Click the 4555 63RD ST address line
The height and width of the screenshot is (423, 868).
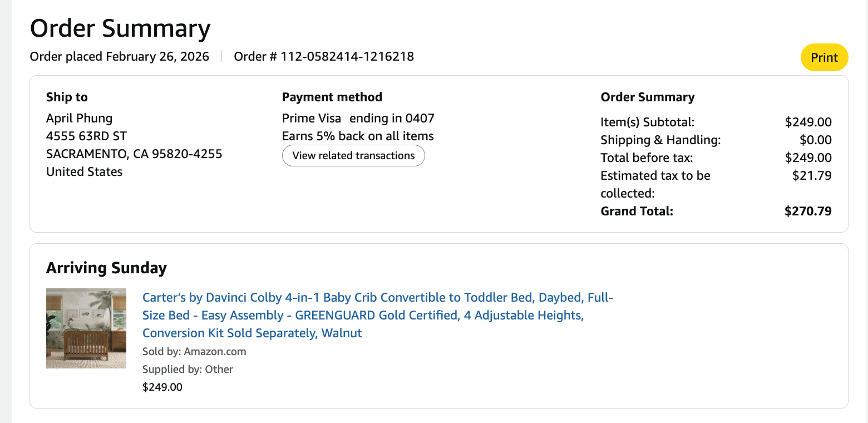[x=86, y=136]
